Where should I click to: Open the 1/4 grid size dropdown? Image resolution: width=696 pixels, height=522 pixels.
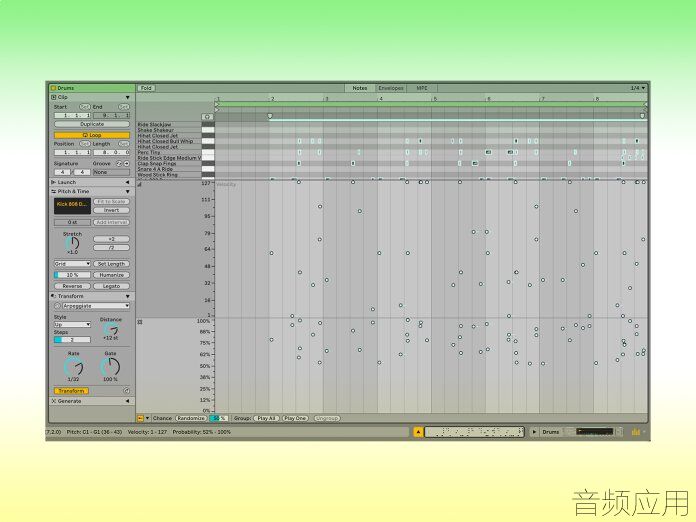pos(638,88)
